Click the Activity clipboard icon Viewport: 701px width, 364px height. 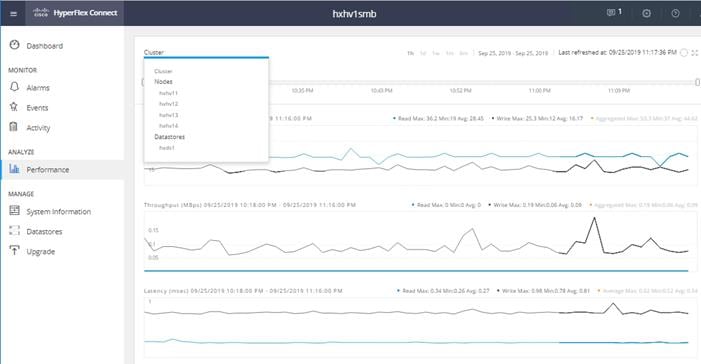pyautogui.click(x=14, y=127)
